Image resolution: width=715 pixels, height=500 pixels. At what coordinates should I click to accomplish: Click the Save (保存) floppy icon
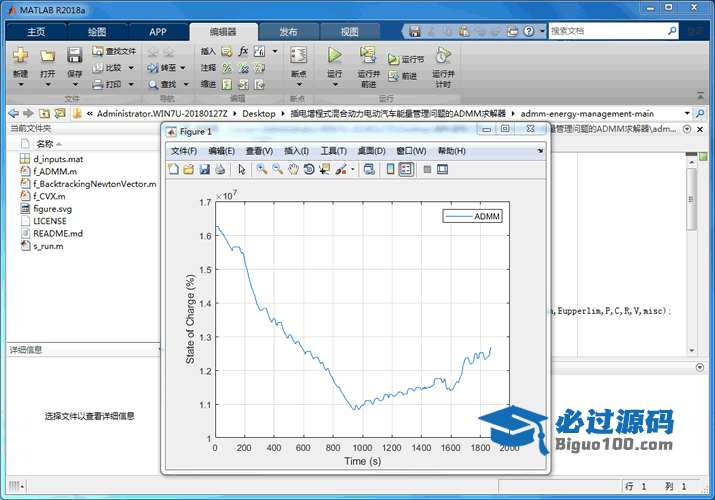tap(74, 55)
